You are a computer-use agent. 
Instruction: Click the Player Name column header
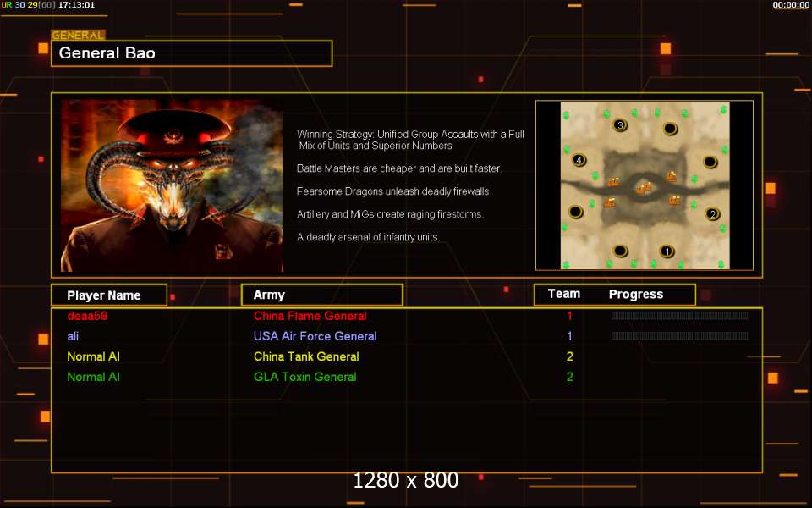(x=109, y=295)
